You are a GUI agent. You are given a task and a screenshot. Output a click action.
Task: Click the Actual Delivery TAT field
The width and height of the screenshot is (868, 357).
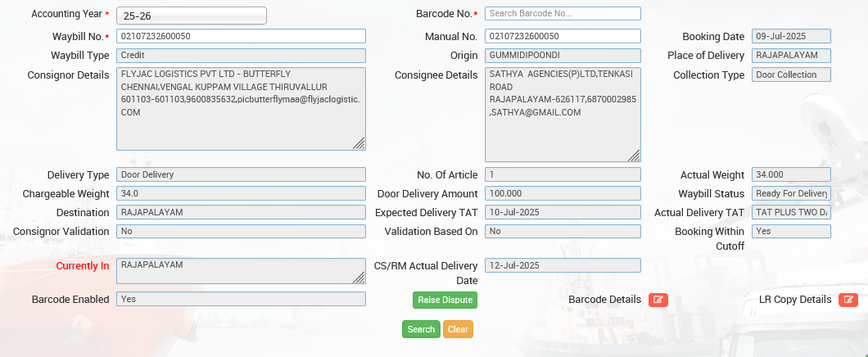tap(791, 212)
